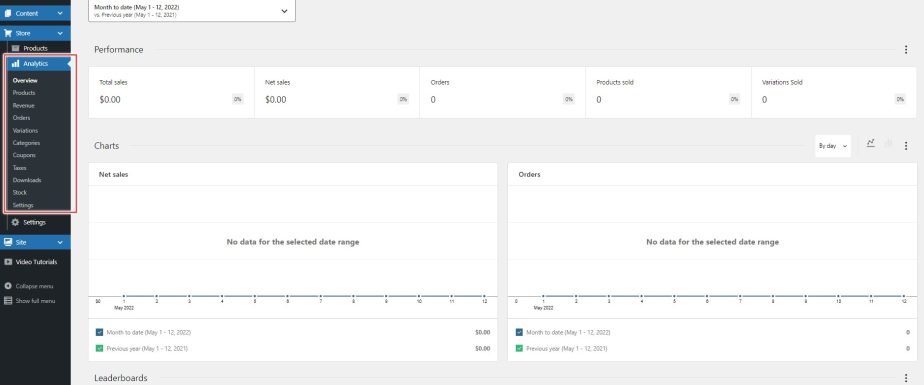Screen dimensions: 924x385
Task: Open the Categories analytics report
Action: click(26, 143)
